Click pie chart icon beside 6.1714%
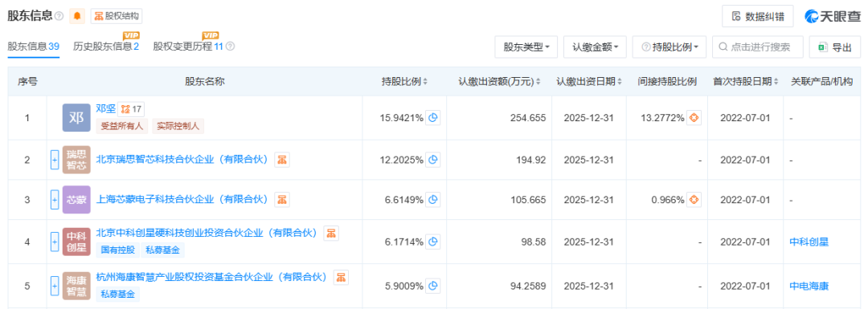 (x=433, y=242)
